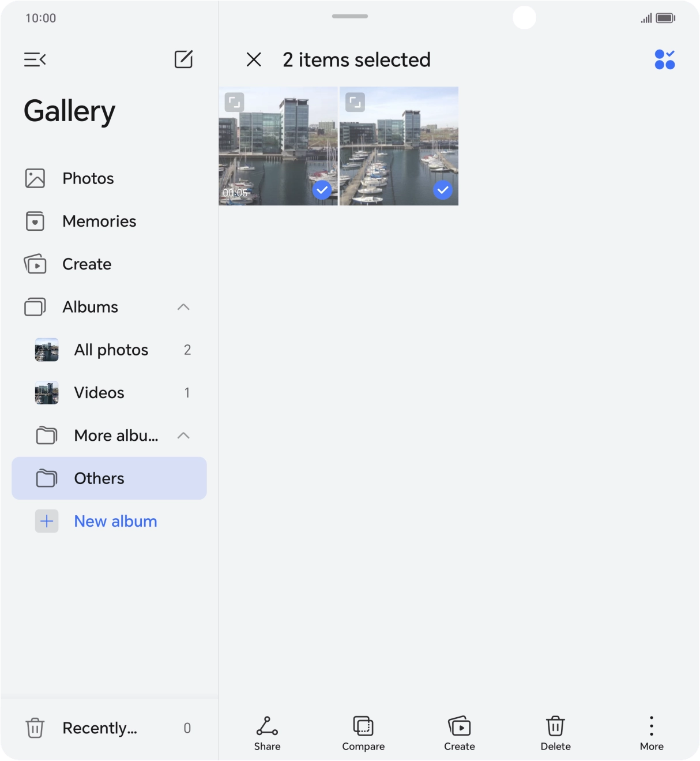This screenshot has height=761, width=700.
Task: Open the Videos album
Action: coord(99,393)
